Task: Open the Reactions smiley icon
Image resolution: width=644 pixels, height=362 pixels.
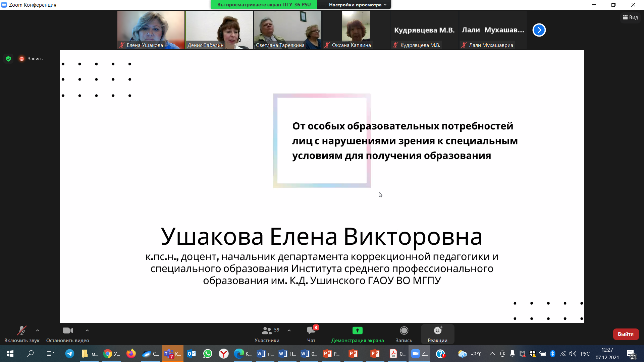Action: click(x=437, y=331)
